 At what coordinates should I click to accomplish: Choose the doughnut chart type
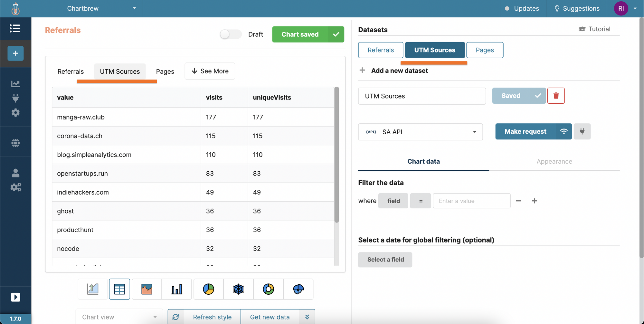pyautogui.click(x=268, y=289)
